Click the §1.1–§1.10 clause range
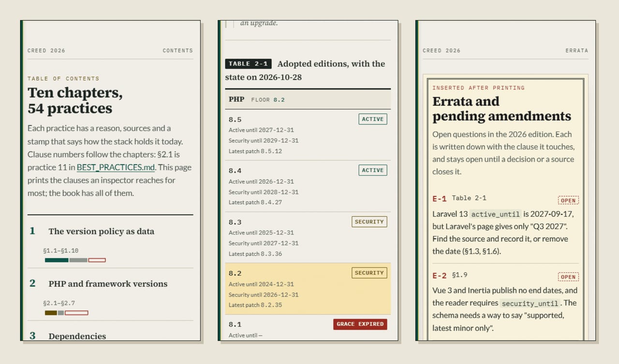Screen dimensions: 619x364 click(60, 251)
